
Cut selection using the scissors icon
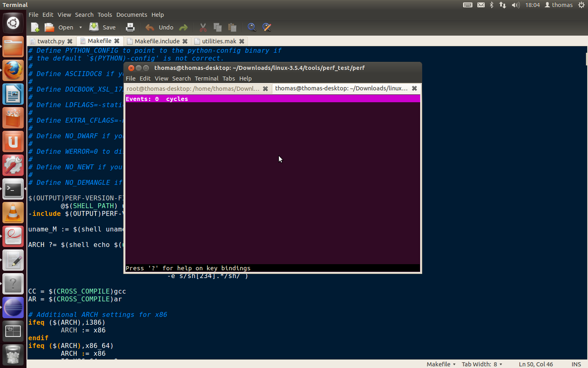[x=203, y=27]
